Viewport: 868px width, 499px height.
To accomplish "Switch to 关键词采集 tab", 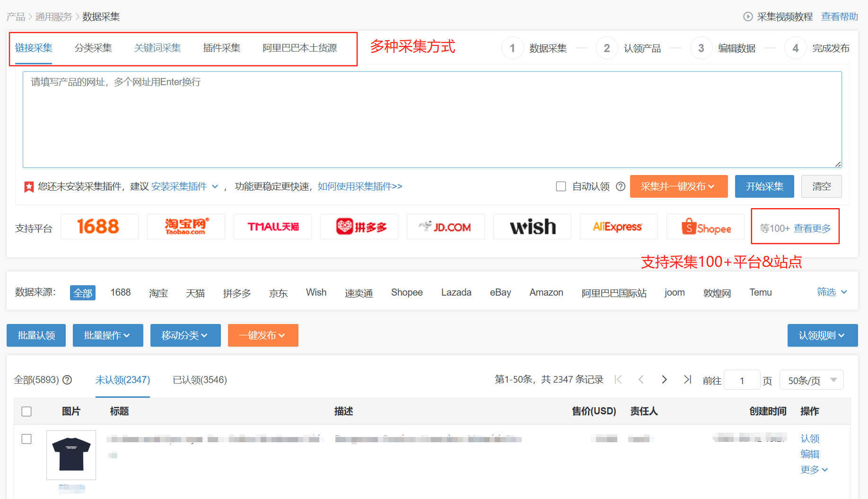I will point(158,48).
